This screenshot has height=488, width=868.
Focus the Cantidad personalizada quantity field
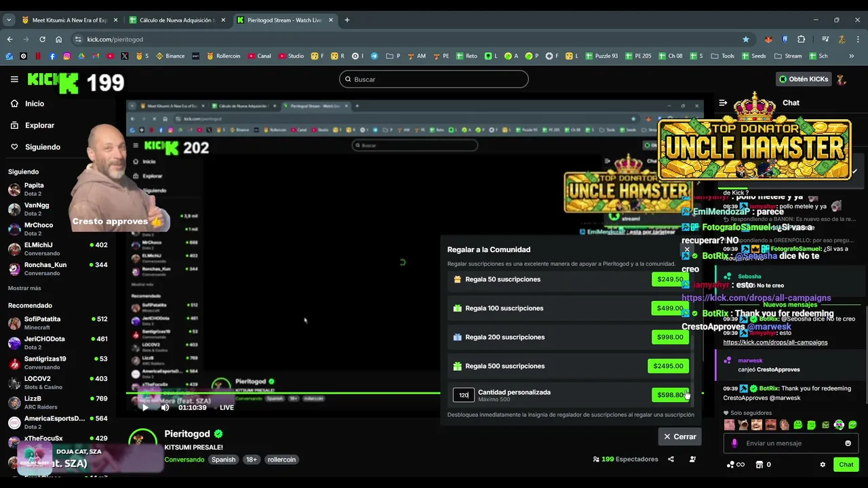pos(464,394)
